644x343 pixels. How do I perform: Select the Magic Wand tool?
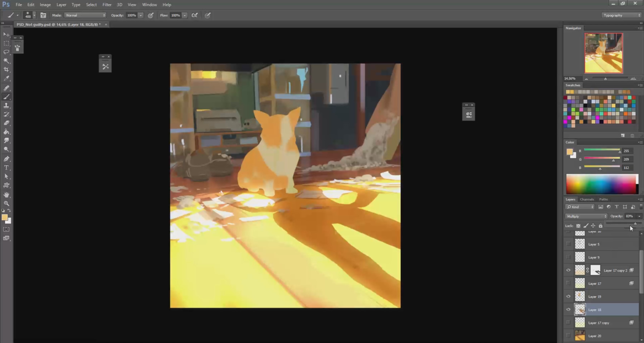(x=6, y=61)
